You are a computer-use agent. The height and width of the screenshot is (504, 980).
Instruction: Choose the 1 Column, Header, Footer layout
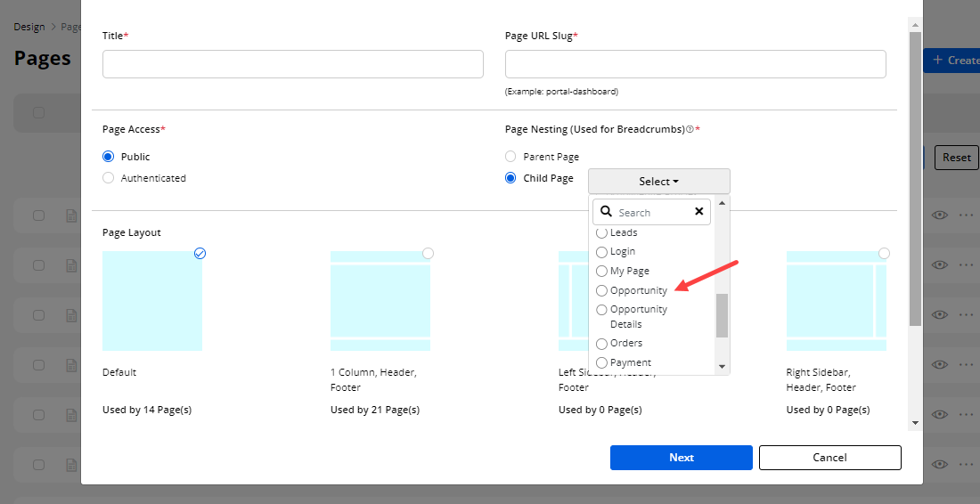380,301
